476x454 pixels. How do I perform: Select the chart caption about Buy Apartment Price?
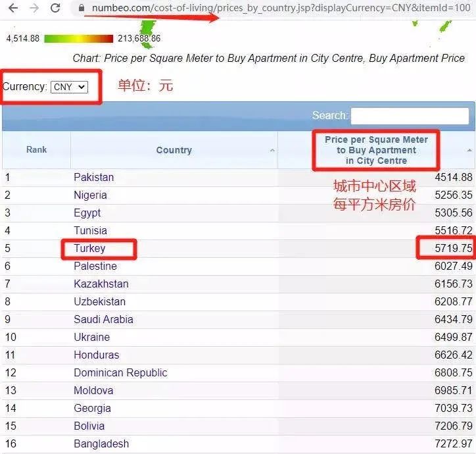(x=269, y=58)
